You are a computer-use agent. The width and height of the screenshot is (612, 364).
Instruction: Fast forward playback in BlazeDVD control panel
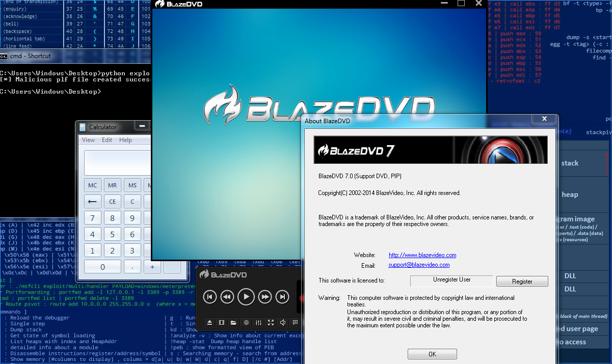pyautogui.click(x=265, y=297)
